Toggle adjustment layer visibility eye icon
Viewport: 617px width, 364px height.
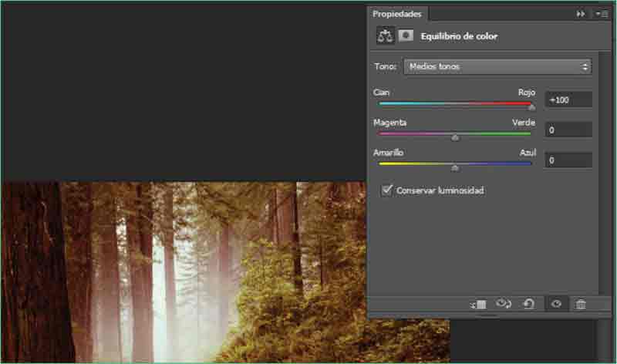[x=555, y=305]
